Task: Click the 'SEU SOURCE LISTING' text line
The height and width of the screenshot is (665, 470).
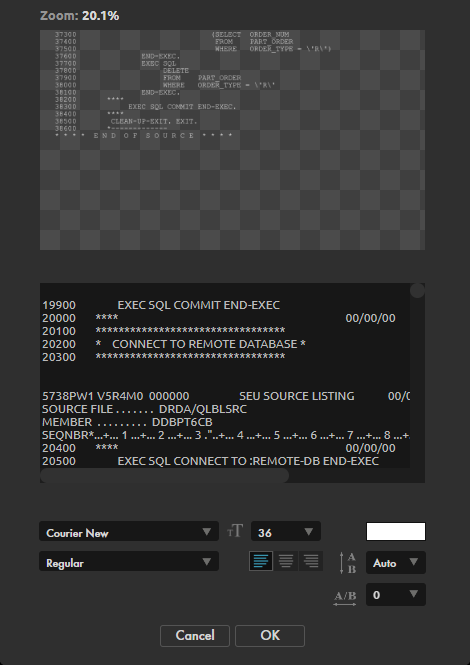Action: point(297,396)
